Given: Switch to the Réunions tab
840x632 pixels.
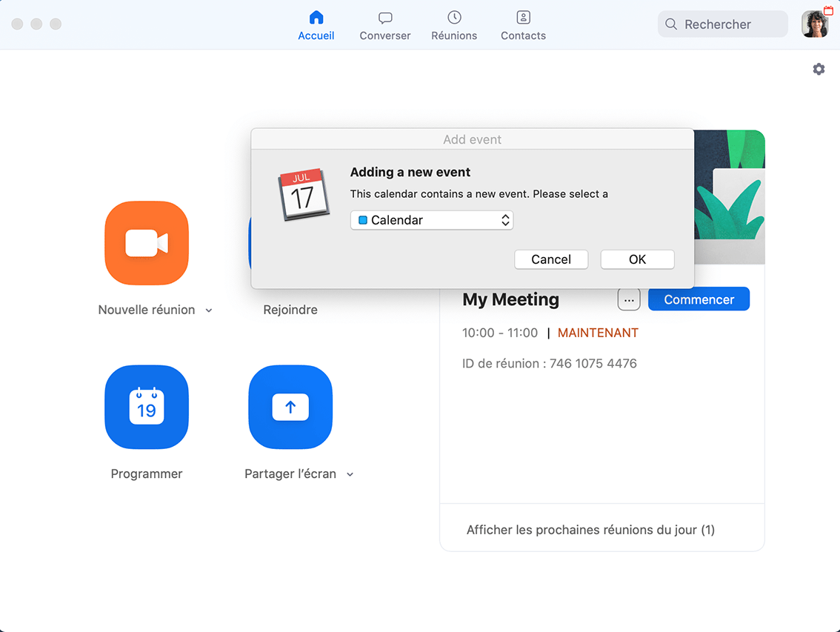Looking at the screenshot, I should tap(453, 24).
